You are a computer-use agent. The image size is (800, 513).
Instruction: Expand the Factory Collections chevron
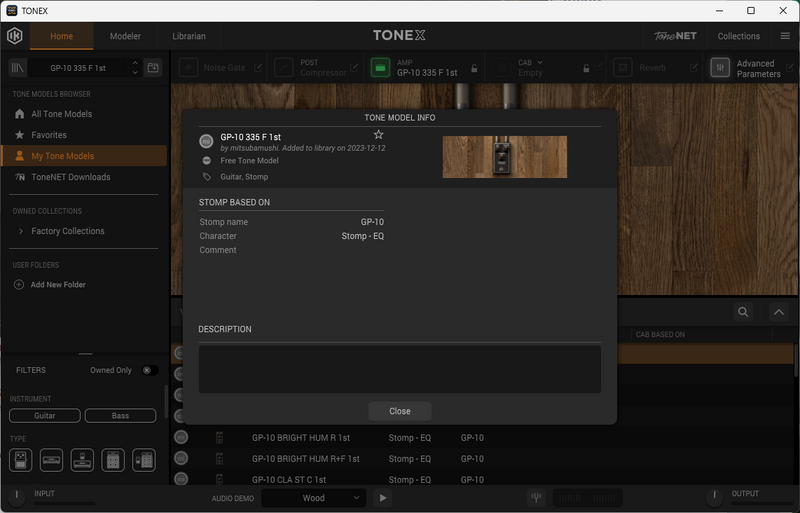20,231
